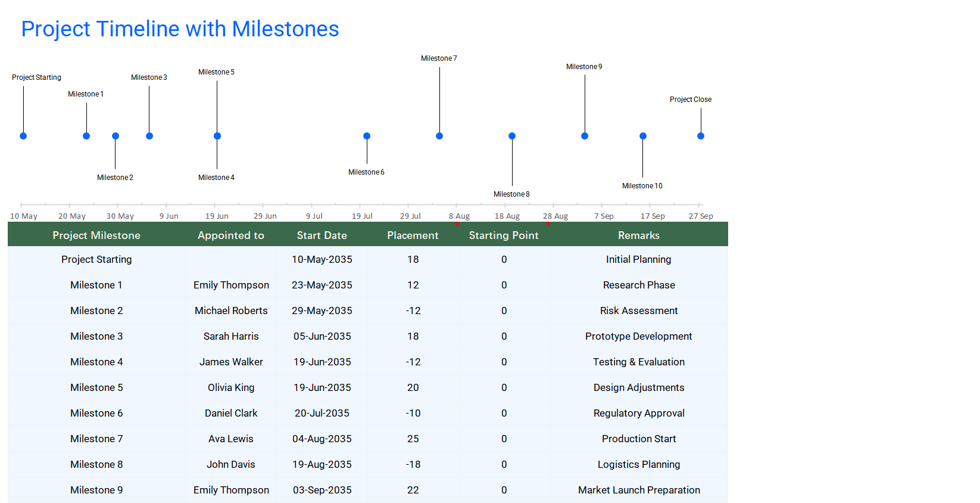Viewport: 980px width, 503px height.
Task: Select the Milestone 1 table cell
Action: 96,285
